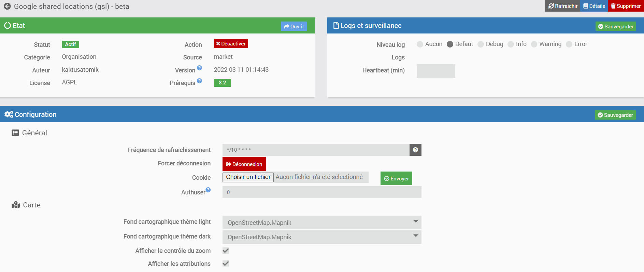Image resolution: width=644 pixels, height=272 pixels.
Task: Click the red Désactiver button
Action: click(231, 44)
